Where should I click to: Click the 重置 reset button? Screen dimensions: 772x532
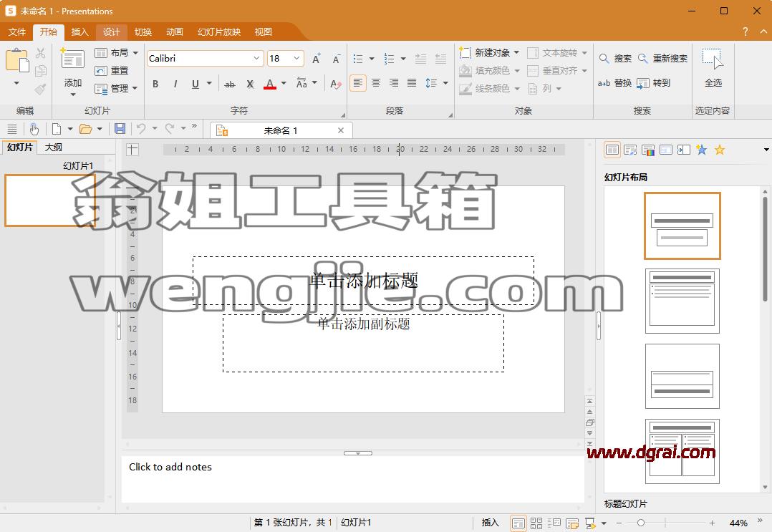(112, 70)
